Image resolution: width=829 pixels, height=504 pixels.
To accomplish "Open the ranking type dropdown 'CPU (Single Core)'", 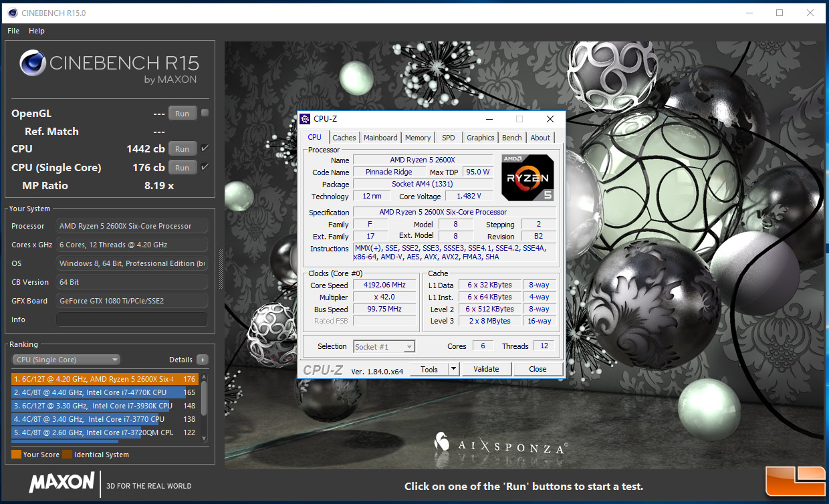I will tap(66, 360).
